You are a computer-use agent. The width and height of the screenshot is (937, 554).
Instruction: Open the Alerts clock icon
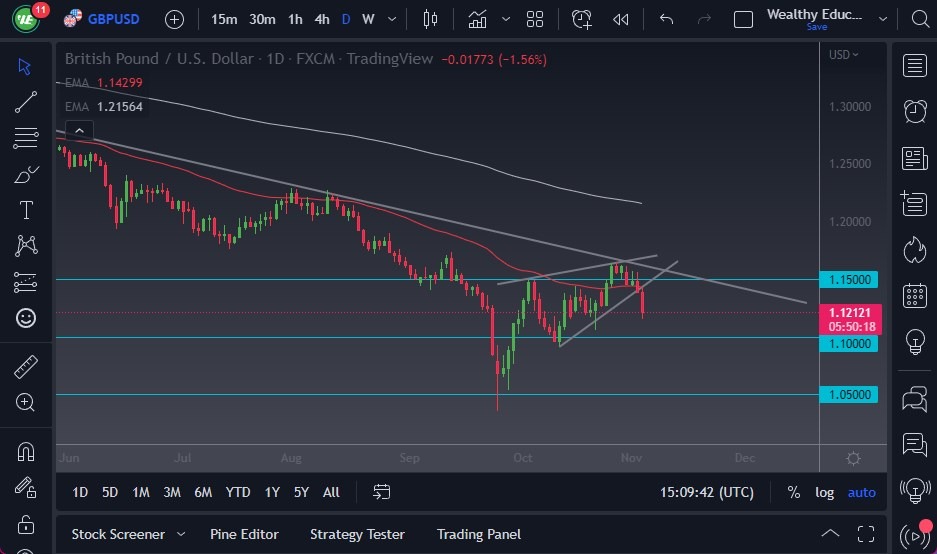pyautogui.click(x=914, y=111)
